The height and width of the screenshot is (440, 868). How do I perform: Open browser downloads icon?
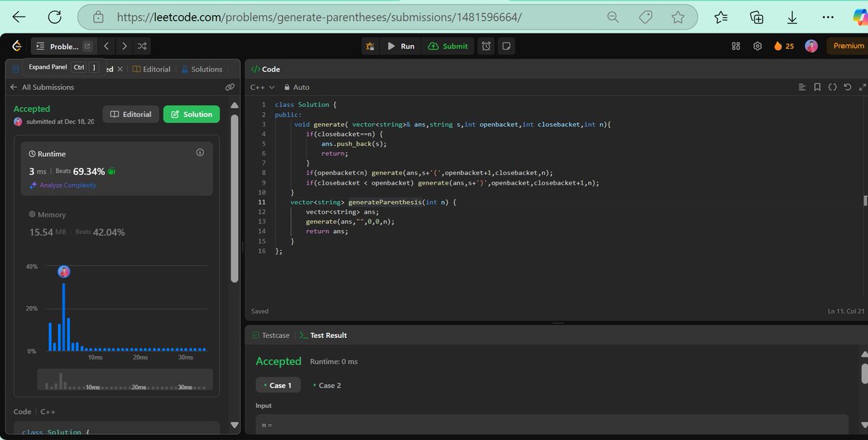[x=792, y=17]
